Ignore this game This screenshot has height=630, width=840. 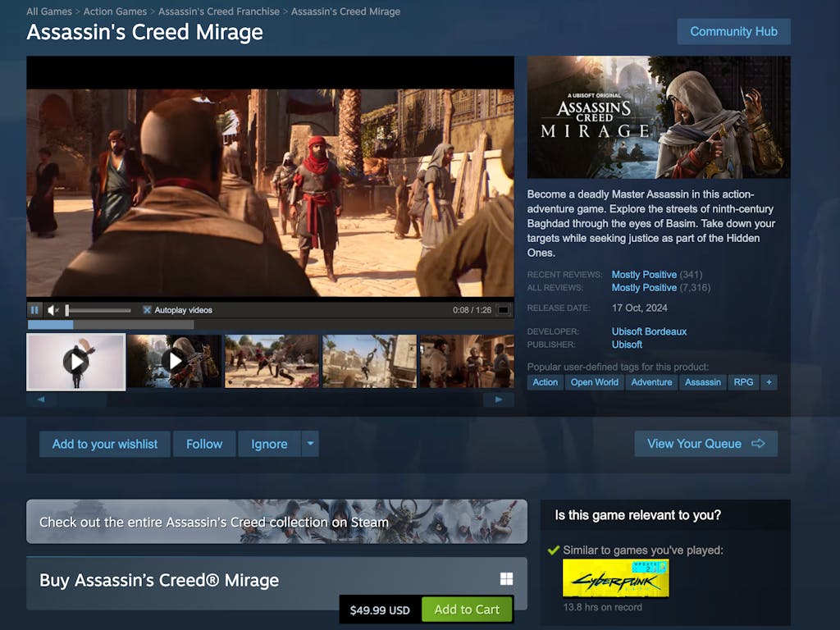click(269, 444)
